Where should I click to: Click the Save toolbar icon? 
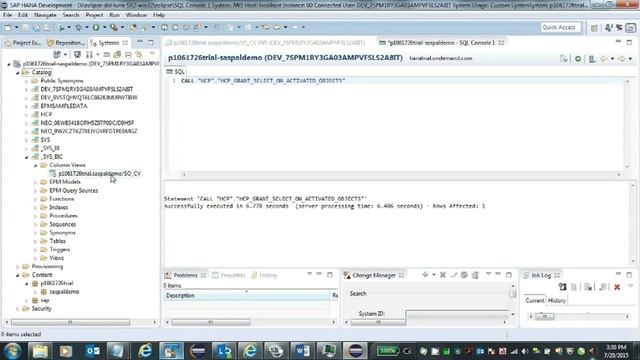pos(25,27)
